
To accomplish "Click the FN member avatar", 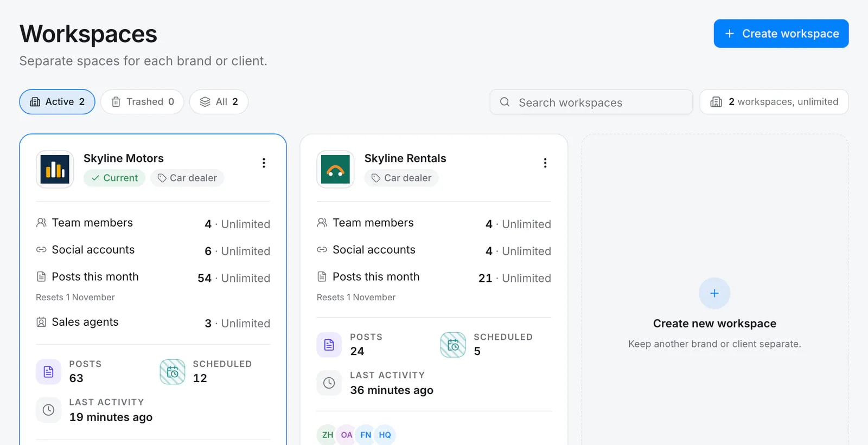I will point(366,435).
